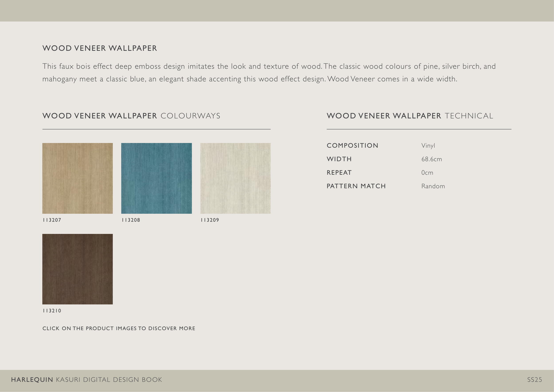Click the product code label 113209
Viewport: 554px width, 392px height.
(x=210, y=220)
